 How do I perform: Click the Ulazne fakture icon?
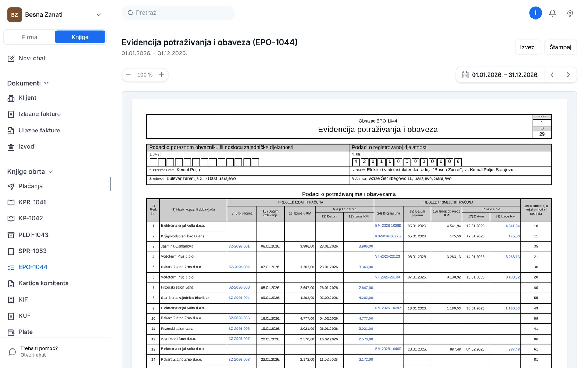pyautogui.click(x=11, y=131)
